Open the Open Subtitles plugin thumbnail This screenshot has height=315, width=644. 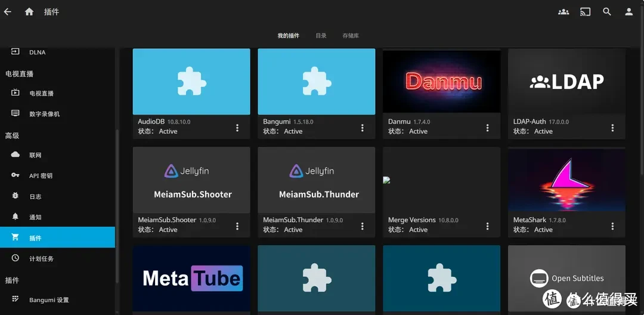click(567, 279)
